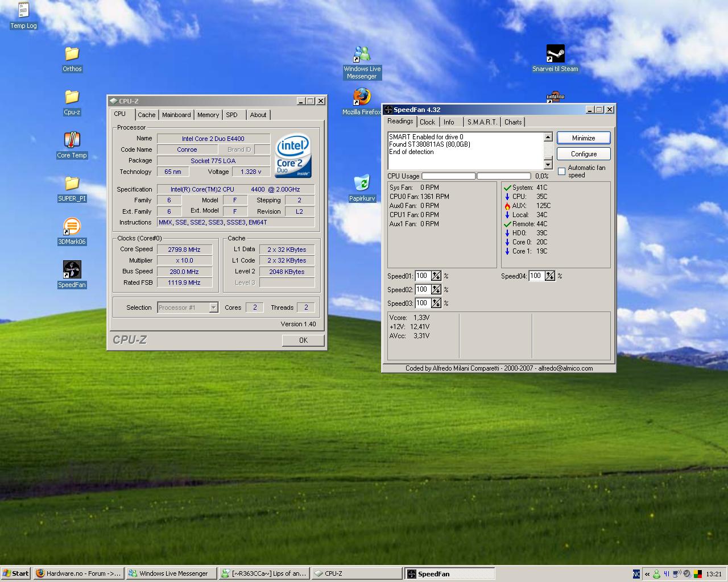This screenshot has height=582, width=728.
Task: Click green Messenger tray icon
Action: coord(656,574)
